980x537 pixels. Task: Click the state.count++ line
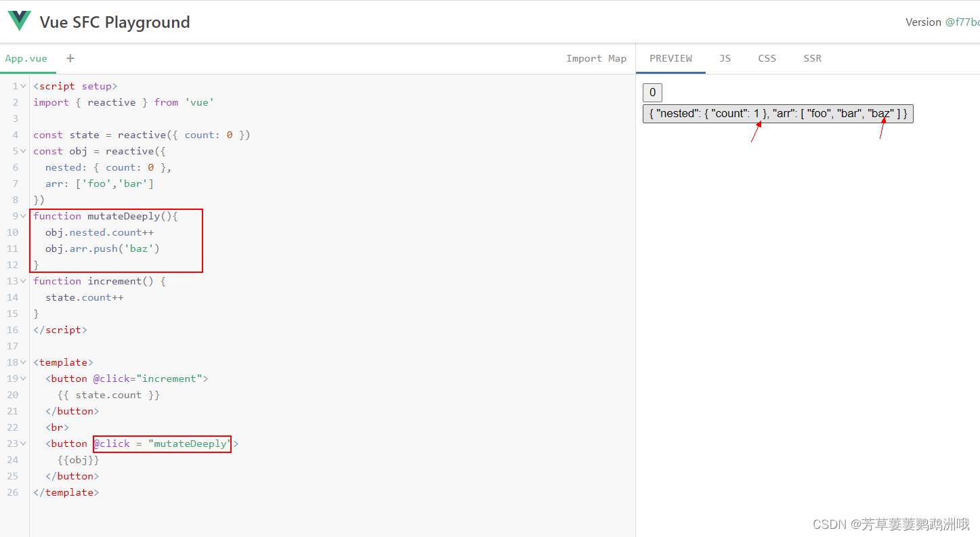(85, 297)
